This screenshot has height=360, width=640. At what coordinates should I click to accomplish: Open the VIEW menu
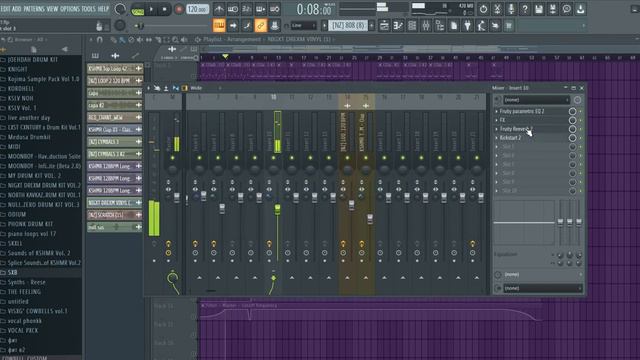pos(53,9)
